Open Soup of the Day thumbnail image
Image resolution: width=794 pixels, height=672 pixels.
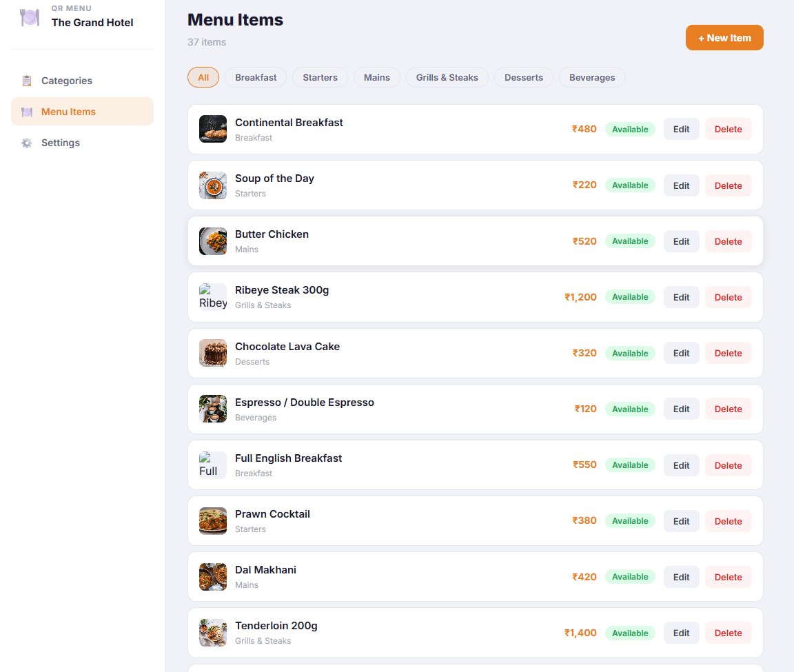[x=213, y=185]
